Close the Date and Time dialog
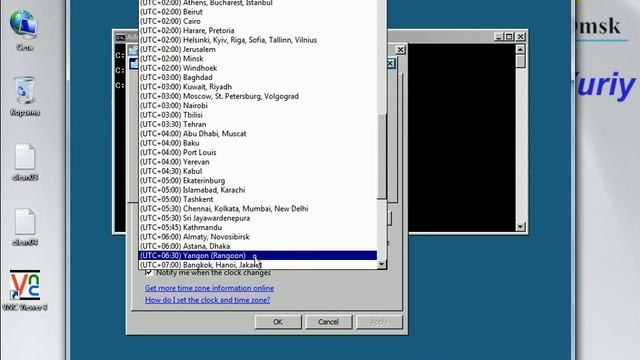 tap(400, 50)
